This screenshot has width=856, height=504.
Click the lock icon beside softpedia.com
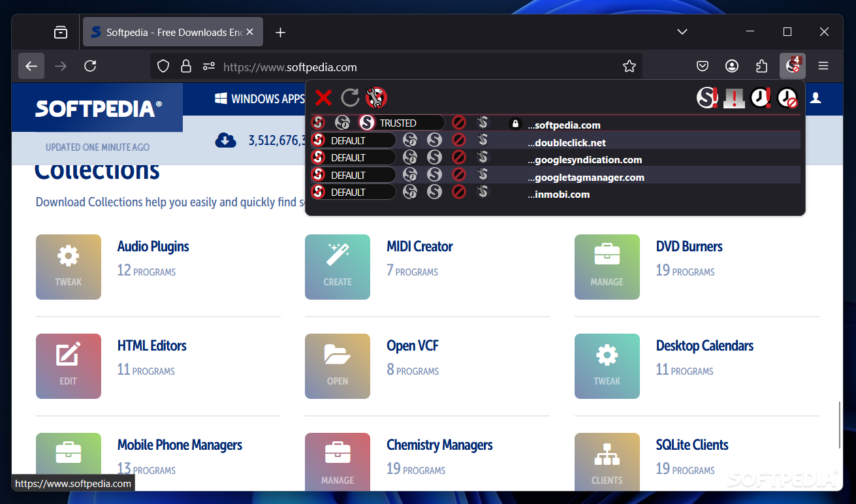(x=515, y=123)
